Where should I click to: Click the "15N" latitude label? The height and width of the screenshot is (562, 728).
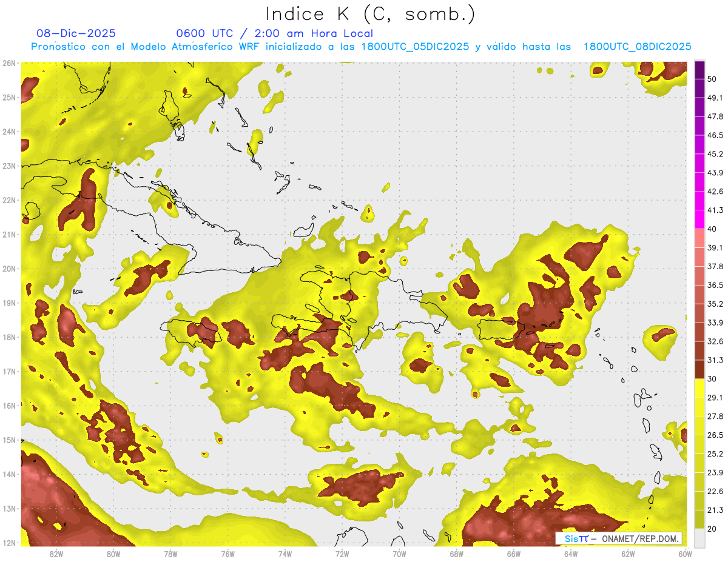click(x=9, y=440)
